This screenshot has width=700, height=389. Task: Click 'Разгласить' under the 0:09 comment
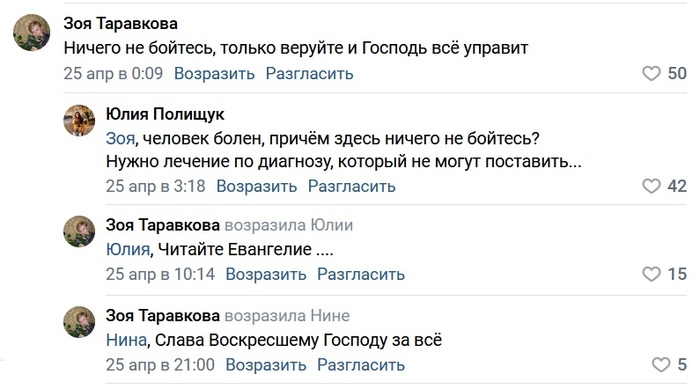309,73
